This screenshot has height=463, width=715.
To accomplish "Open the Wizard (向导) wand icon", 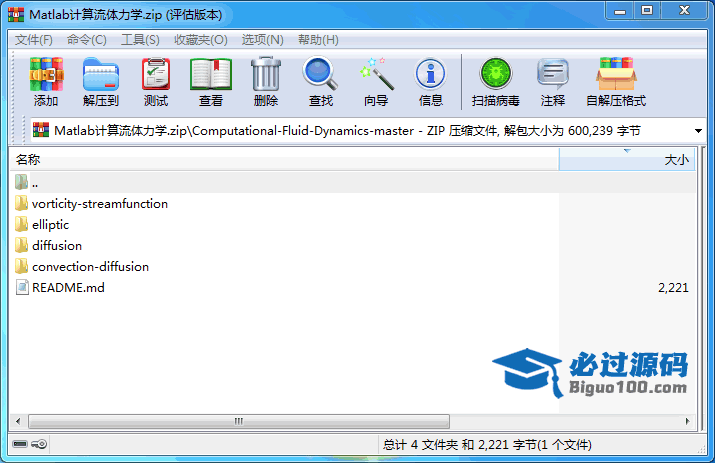I will tap(376, 81).
